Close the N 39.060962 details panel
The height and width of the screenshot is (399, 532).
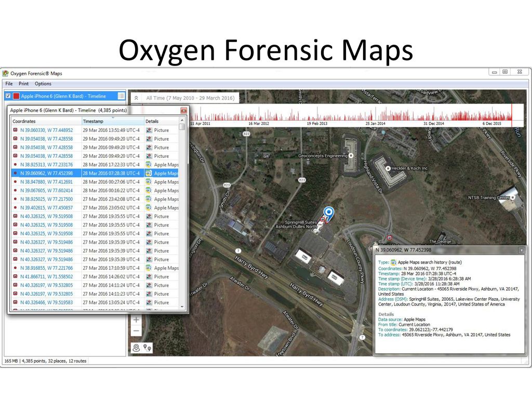(x=522, y=250)
